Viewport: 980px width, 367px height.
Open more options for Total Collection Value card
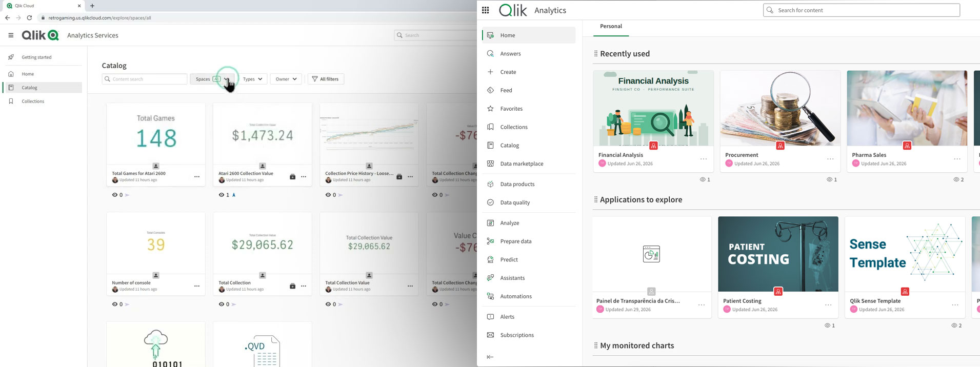(x=410, y=286)
